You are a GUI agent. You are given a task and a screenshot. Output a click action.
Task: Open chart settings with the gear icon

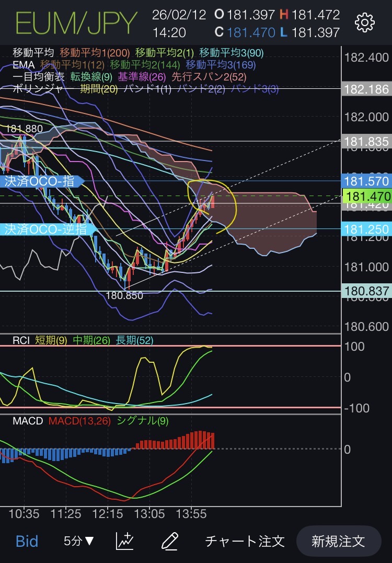[x=364, y=22]
